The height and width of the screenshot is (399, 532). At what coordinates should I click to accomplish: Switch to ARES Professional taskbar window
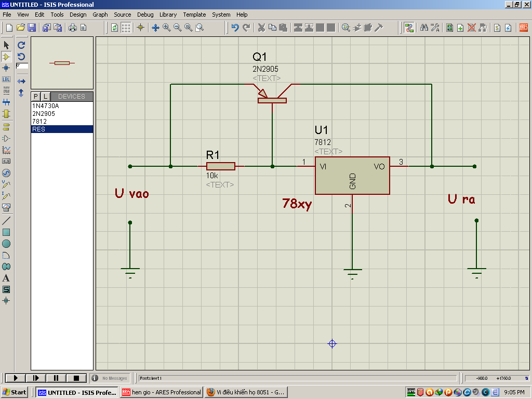click(x=161, y=392)
